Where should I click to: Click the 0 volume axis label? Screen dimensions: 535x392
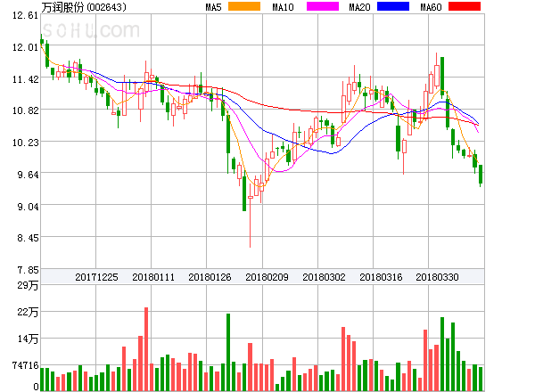coord(37,387)
